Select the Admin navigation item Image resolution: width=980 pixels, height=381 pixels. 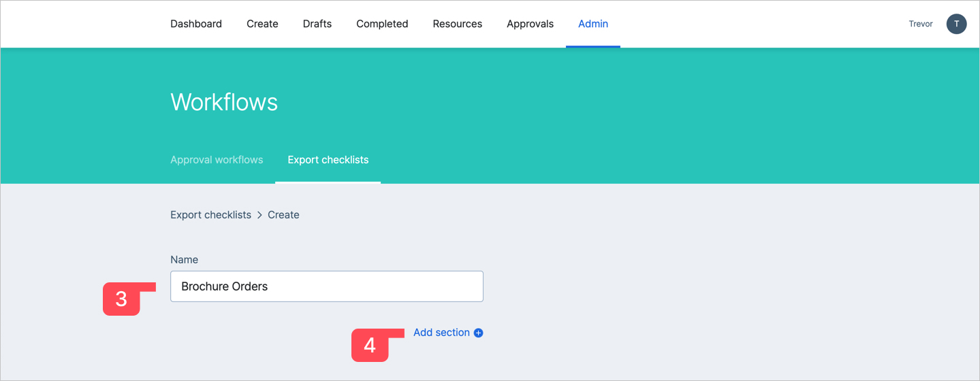point(593,24)
